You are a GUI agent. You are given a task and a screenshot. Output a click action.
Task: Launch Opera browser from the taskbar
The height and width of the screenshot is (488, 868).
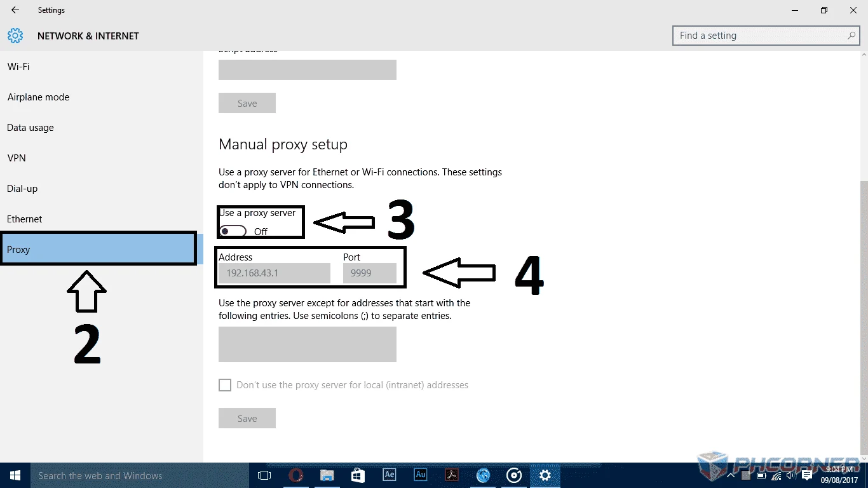295,475
